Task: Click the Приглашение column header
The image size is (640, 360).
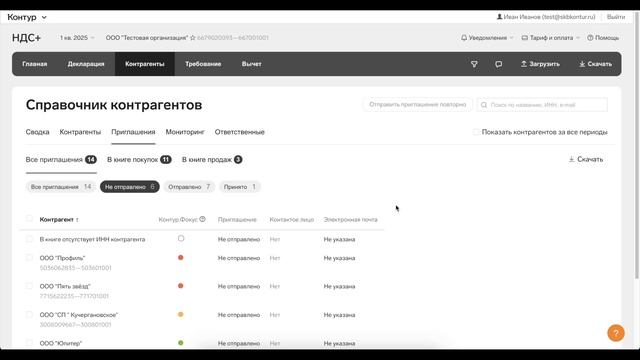Action: tap(237, 220)
